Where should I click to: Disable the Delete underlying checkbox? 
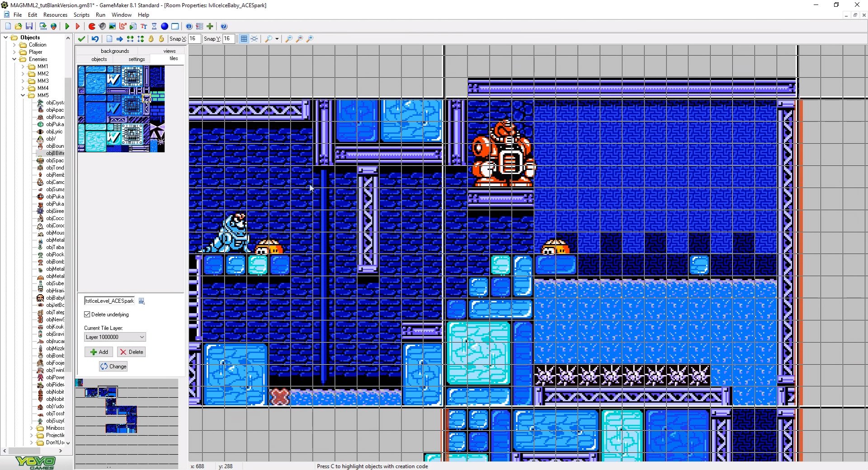[x=87, y=314]
